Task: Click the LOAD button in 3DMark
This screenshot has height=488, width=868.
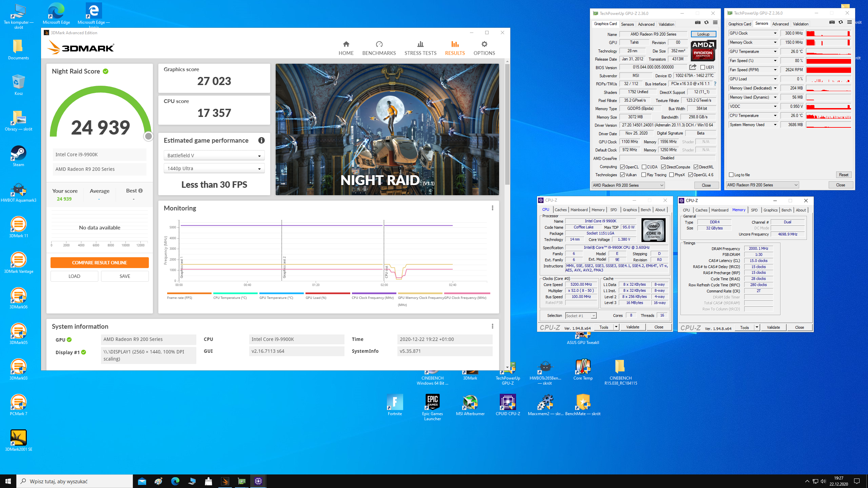Action: [74, 276]
